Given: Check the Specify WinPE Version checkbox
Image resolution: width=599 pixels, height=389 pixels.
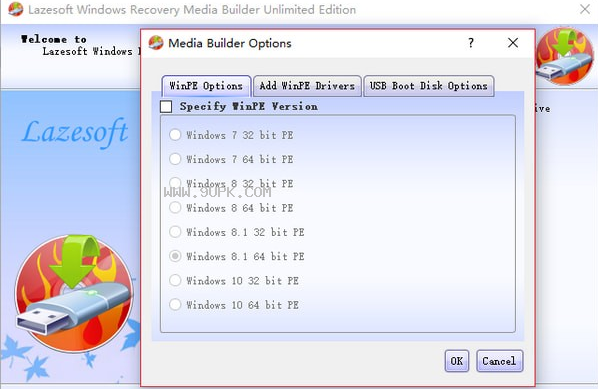Looking at the screenshot, I should tap(166, 106).
